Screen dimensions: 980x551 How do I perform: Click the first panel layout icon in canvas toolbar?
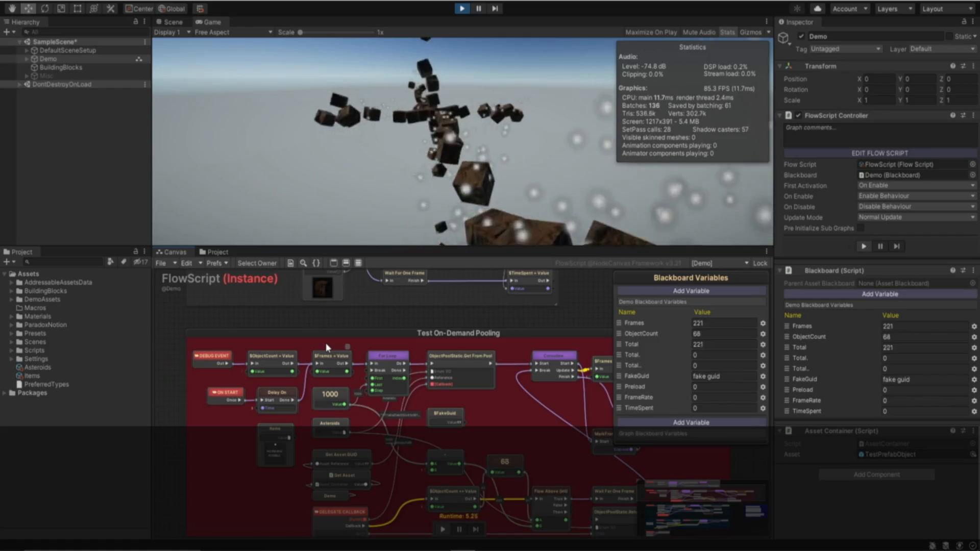click(x=333, y=263)
